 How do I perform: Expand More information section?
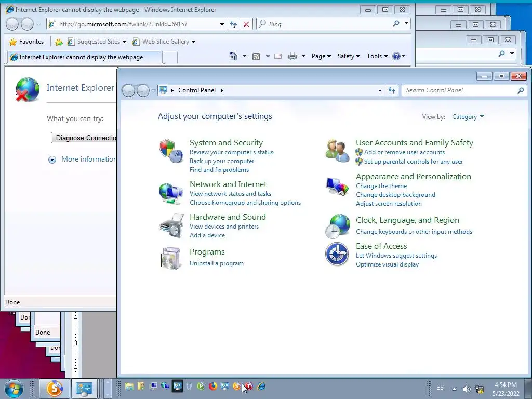point(52,159)
